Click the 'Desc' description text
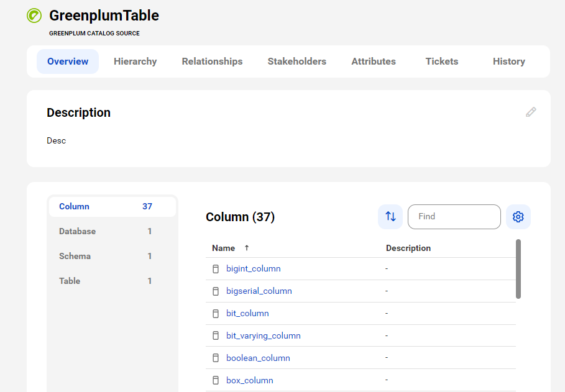 56,140
